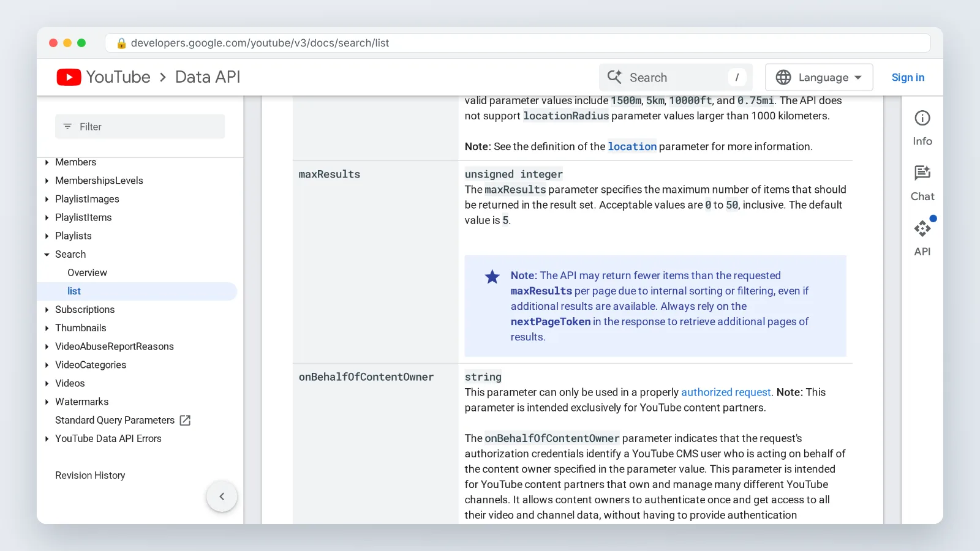The image size is (980, 551).
Task: Click the slash shortcut key in search
Action: 737,77
